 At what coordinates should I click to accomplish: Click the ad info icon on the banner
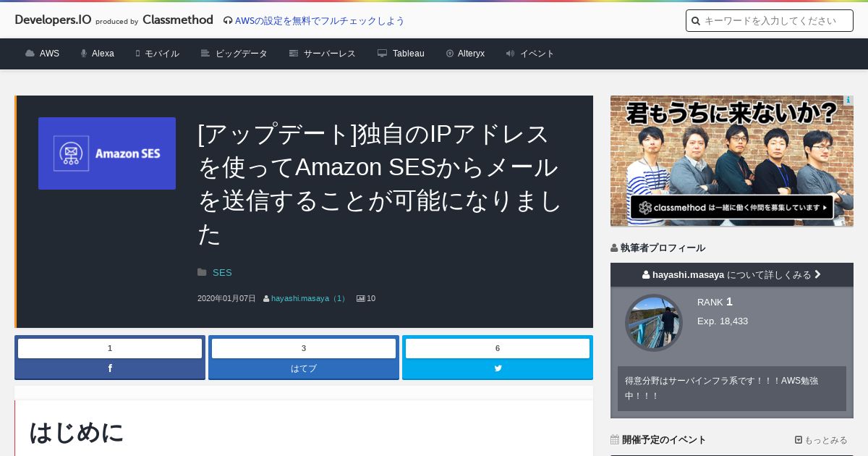(848, 100)
